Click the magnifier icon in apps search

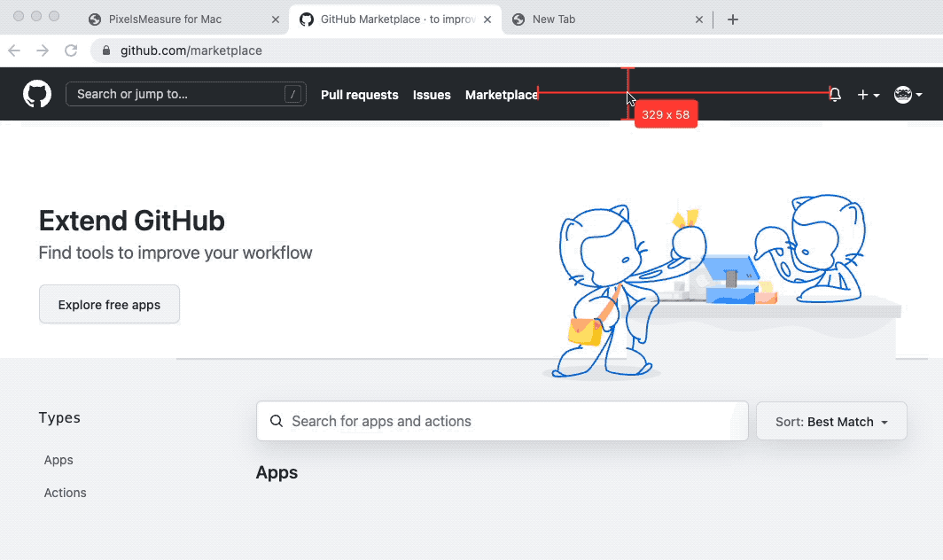tap(277, 422)
